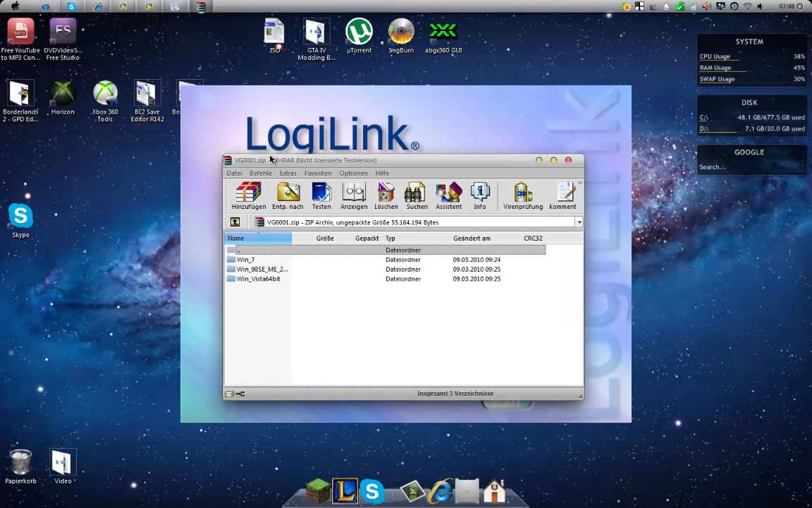This screenshot has width=812, height=508.
Task: Open the Horizon desktop icon
Action: click(63, 97)
